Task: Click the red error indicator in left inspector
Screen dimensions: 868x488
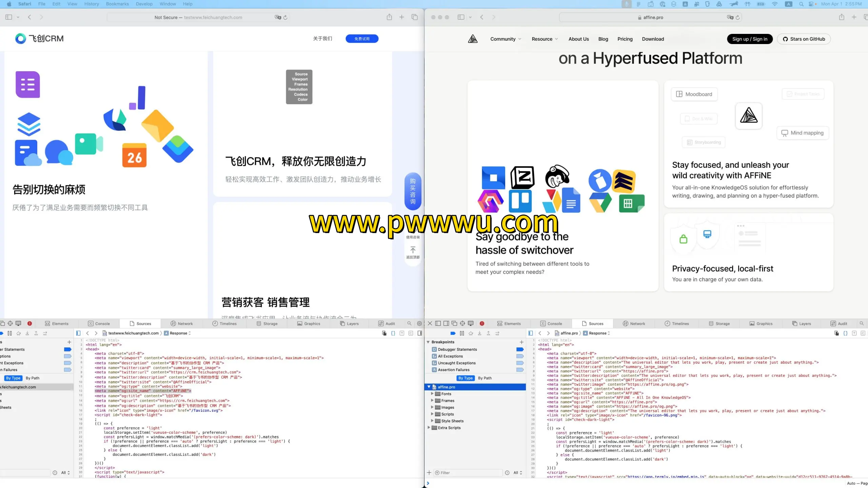Action: click(x=29, y=323)
